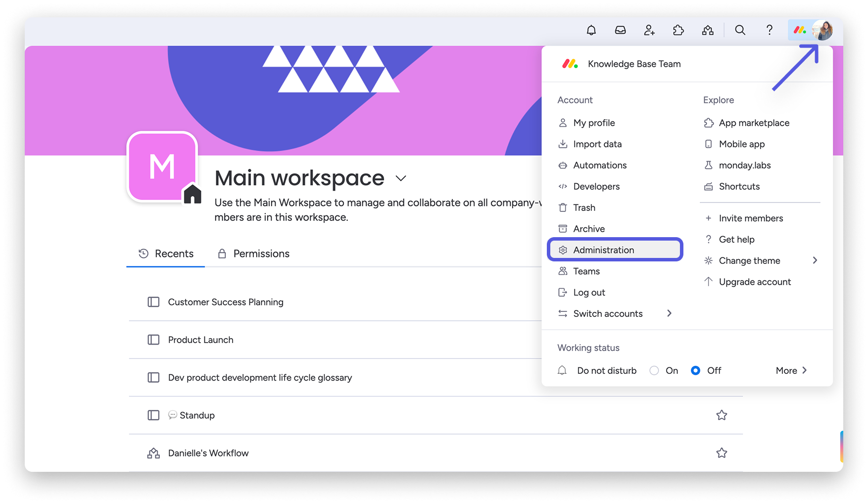868x504 pixels.
Task: Click the monday logo beside the avatar
Action: [x=800, y=30]
